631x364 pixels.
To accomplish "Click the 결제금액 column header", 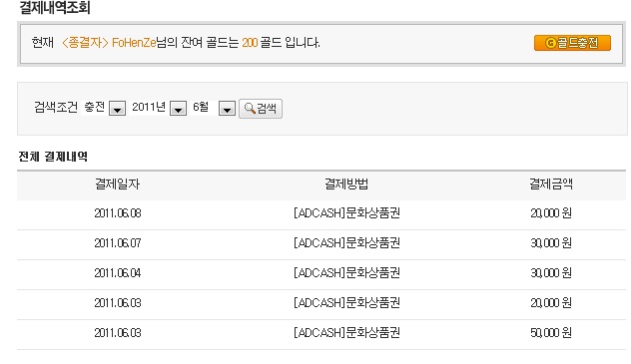I will (551, 184).
